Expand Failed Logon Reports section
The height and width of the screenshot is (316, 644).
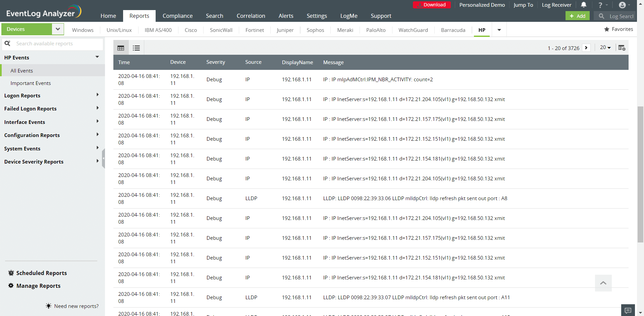coord(98,108)
